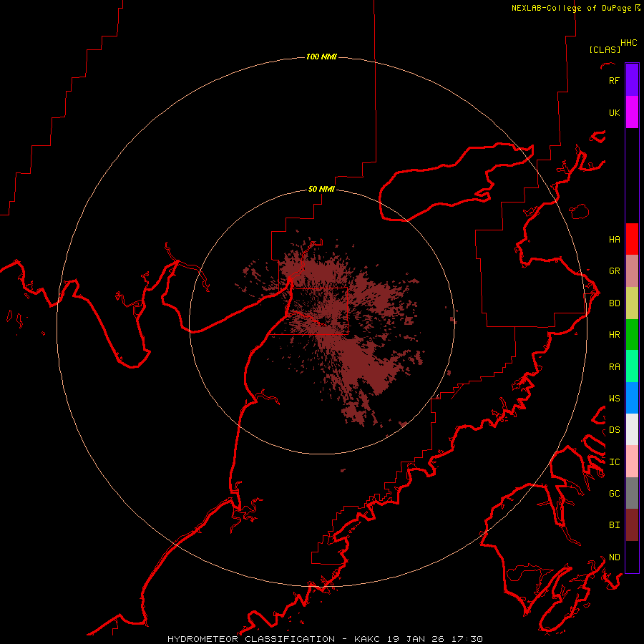This screenshot has height=644, width=644.
Task: Click the ND black legend swatch
Action: pyautogui.click(x=632, y=557)
